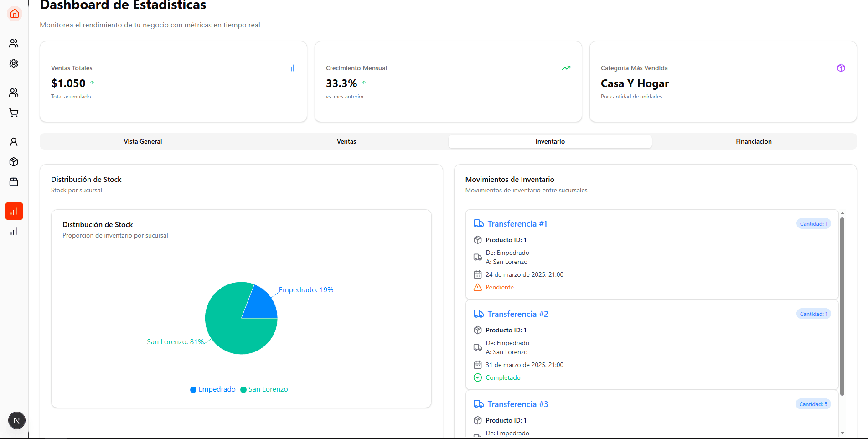868x439 pixels.
Task: Open the store bag sidebar icon
Action: (x=14, y=182)
